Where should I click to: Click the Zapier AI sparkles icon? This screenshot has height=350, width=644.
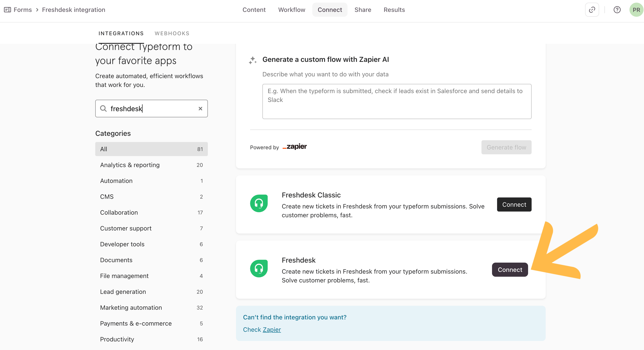[x=253, y=60]
